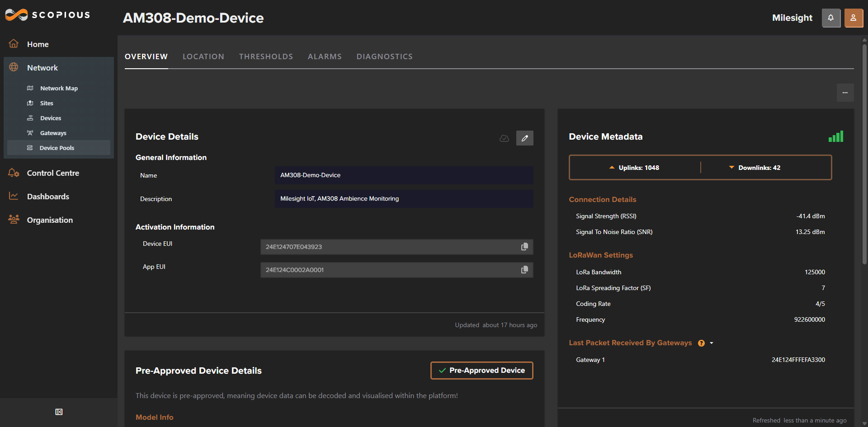Click the page vertical scrollbar
Screen dimensions: 868x427
864,154
